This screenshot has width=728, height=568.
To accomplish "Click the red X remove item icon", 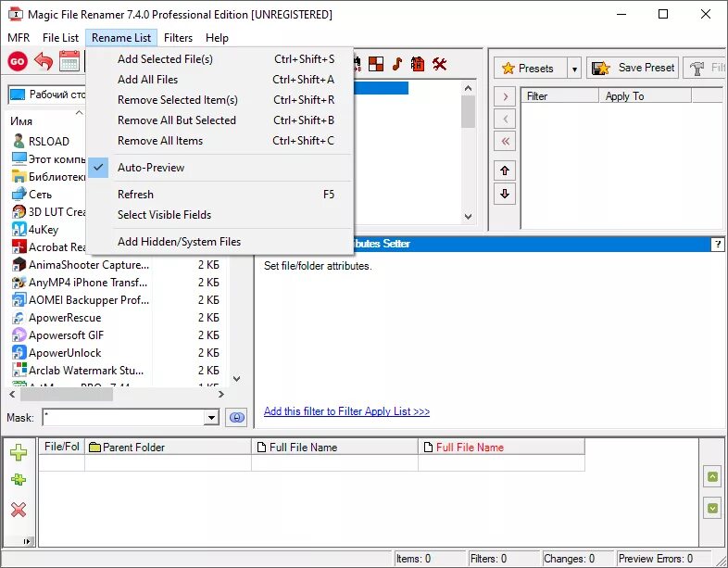I will 19,510.
